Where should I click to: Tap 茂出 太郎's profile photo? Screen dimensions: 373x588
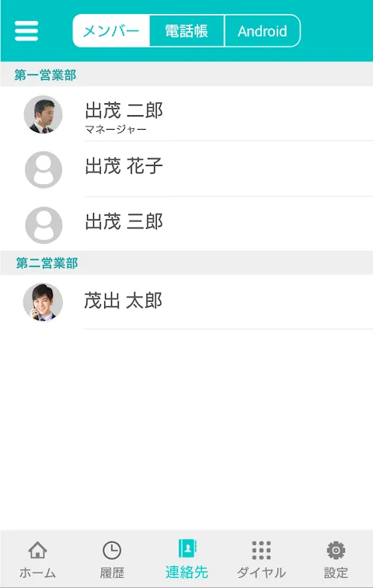[x=43, y=302]
